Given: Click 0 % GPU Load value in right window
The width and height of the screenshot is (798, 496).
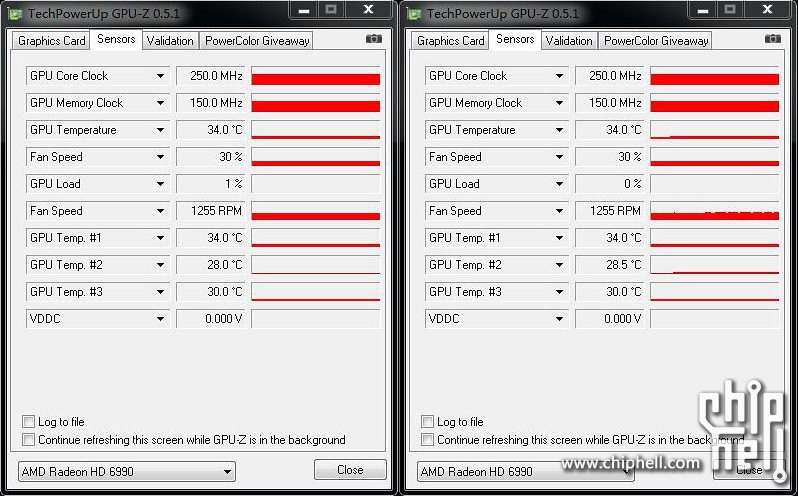Looking at the screenshot, I should 609,184.
